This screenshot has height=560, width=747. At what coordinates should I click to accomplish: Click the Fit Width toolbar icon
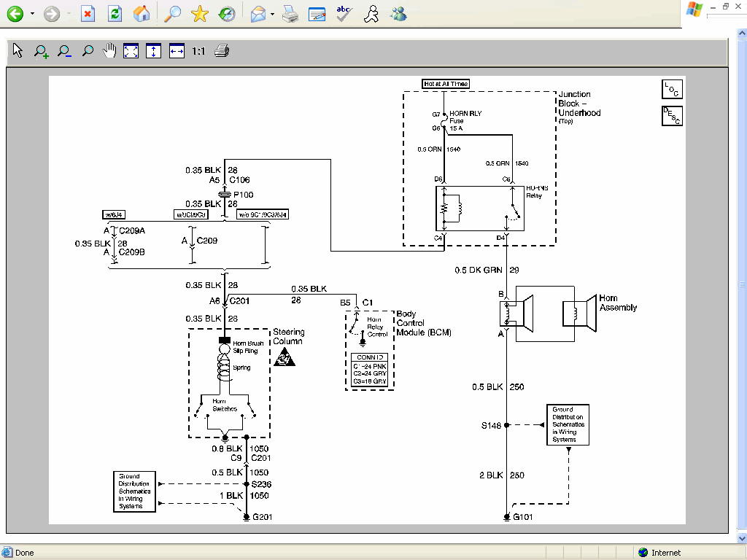(x=177, y=50)
